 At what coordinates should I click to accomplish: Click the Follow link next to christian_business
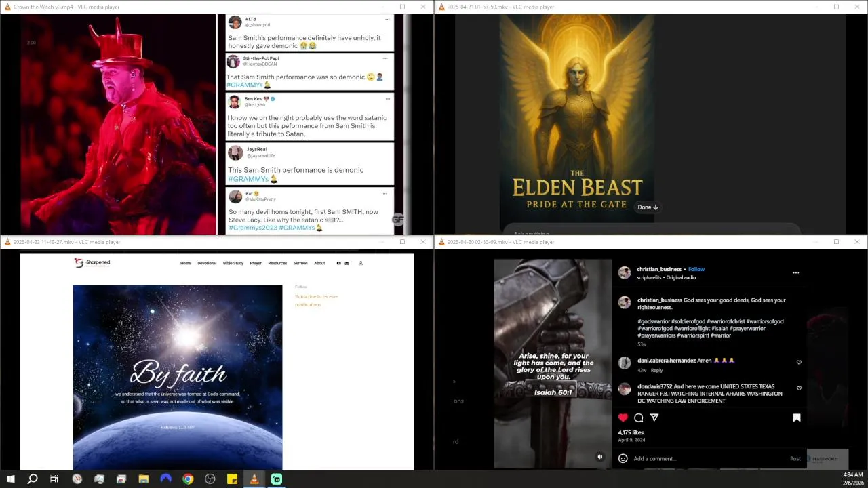click(x=696, y=269)
